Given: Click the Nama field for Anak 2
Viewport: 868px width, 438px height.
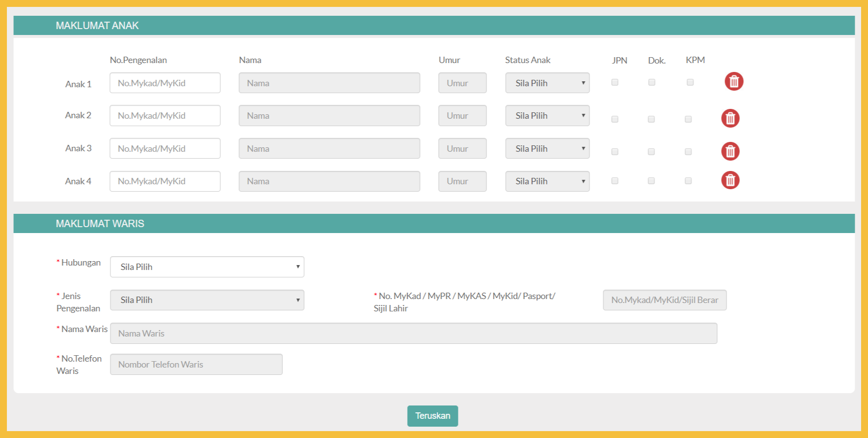Looking at the screenshot, I should [329, 116].
